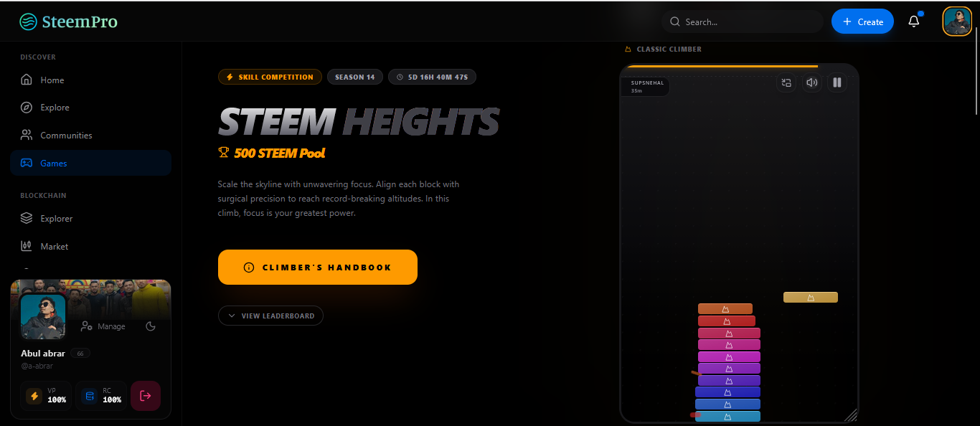The height and width of the screenshot is (426, 980).
Task: Focus the Search input field
Action: click(x=743, y=22)
